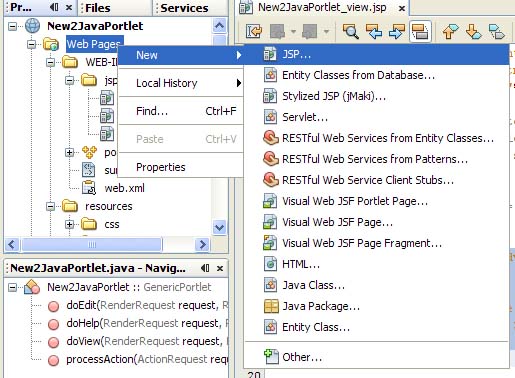Click the Last Edit toolbar icon
This screenshot has height=378, width=515.
(x=254, y=32)
